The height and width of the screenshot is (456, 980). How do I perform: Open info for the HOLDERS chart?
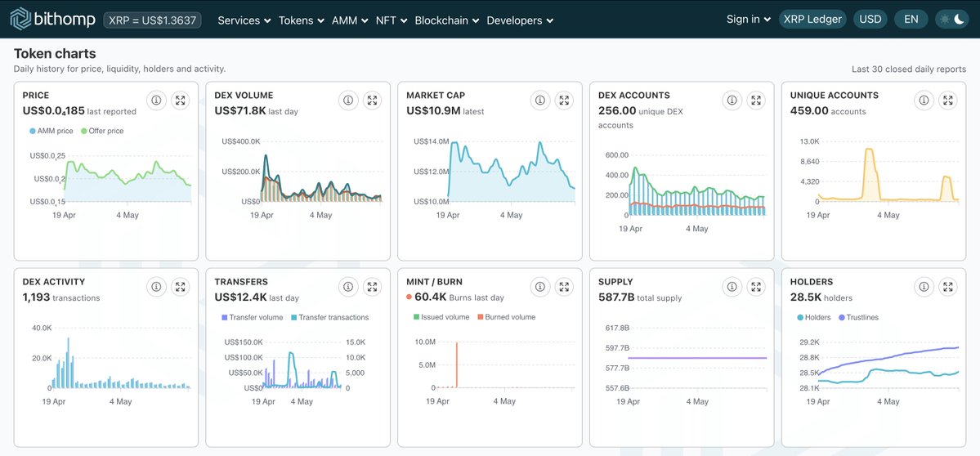click(924, 287)
